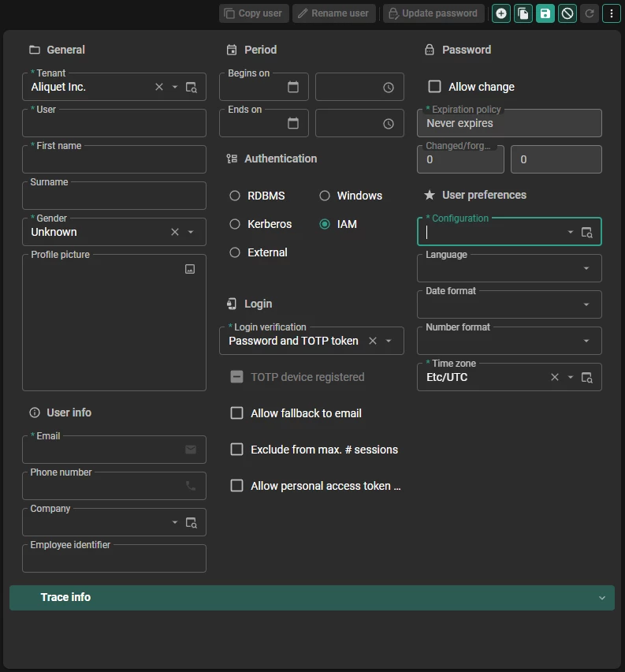Image resolution: width=625 pixels, height=672 pixels.
Task: Expand the Language dropdown
Action: pos(586,269)
